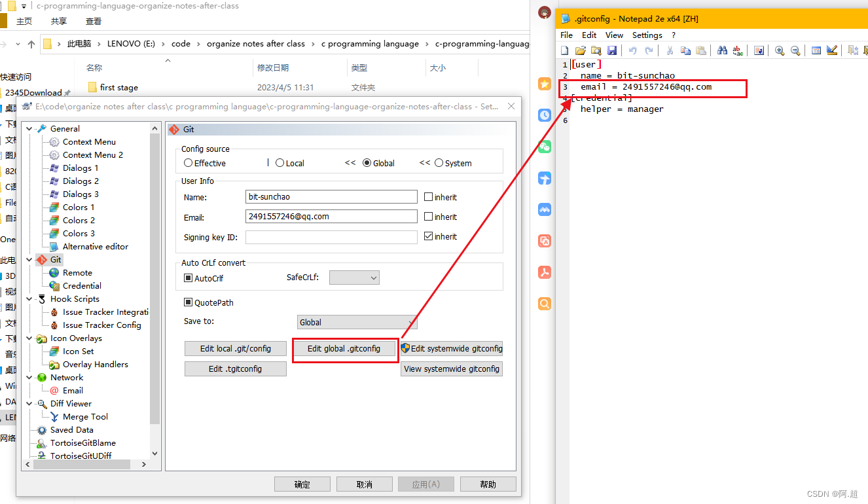Switch to Explorer's 共享 ribbon tab

[59, 21]
